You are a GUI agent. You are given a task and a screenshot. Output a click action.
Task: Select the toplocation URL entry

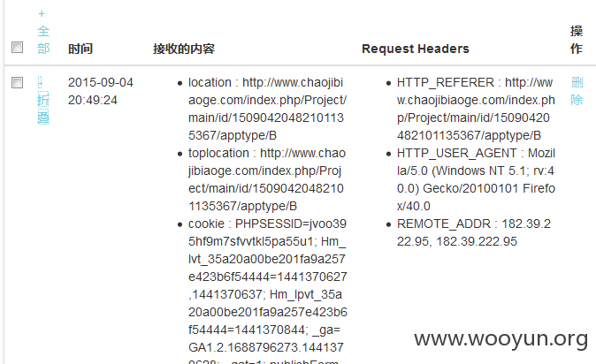point(267,179)
